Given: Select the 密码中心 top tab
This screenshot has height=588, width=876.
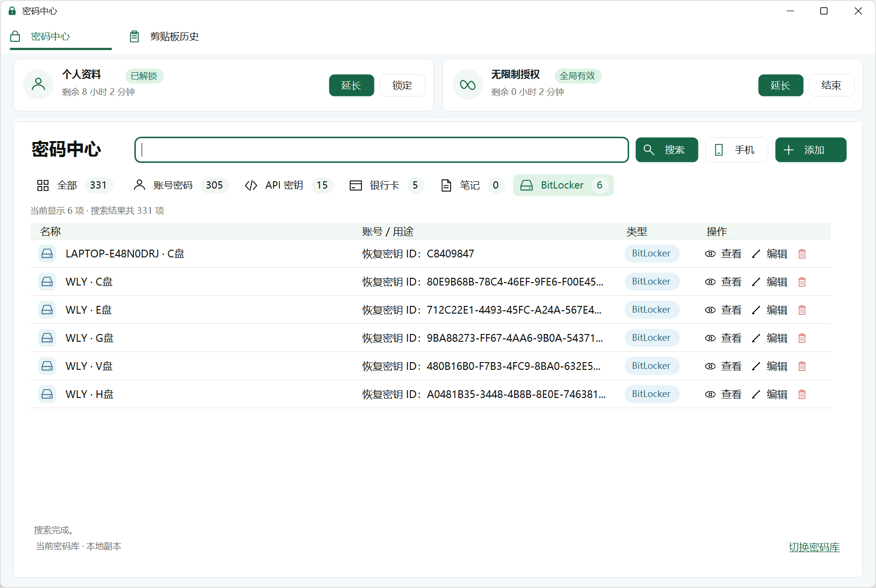Looking at the screenshot, I should click(x=61, y=36).
